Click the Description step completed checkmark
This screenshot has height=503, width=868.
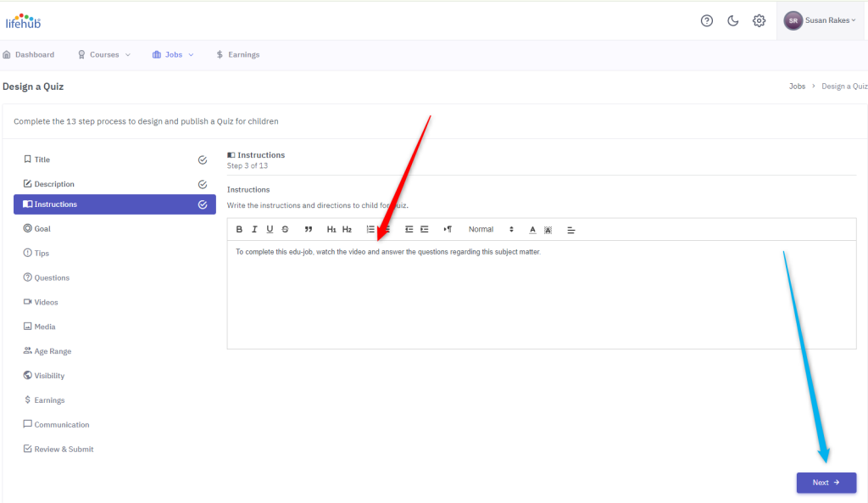click(x=203, y=184)
